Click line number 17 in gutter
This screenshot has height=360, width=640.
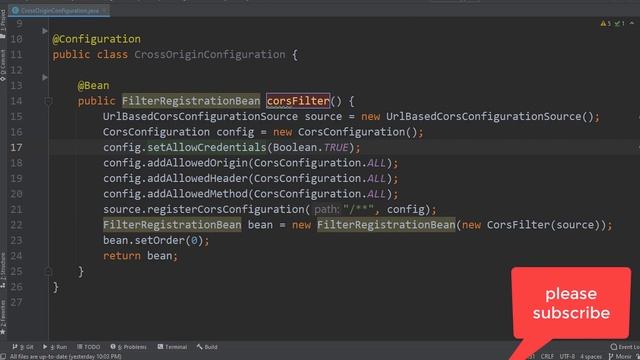(16, 147)
